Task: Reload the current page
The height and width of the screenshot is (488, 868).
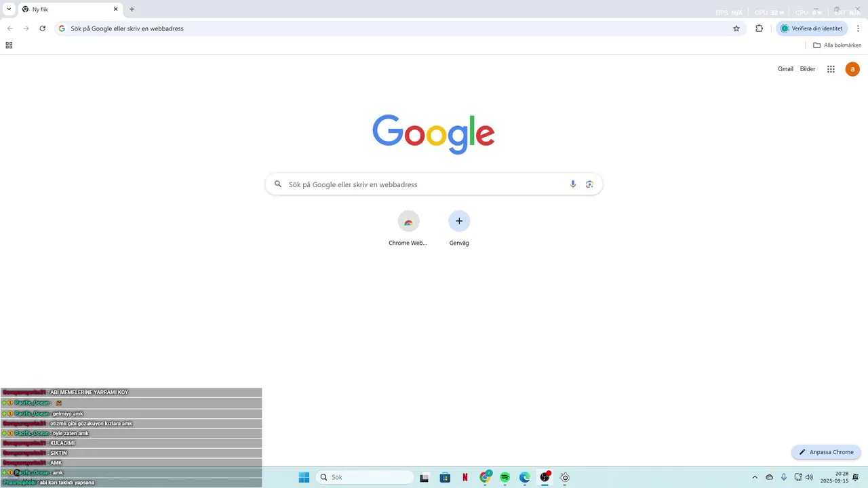Action: tap(43, 28)
